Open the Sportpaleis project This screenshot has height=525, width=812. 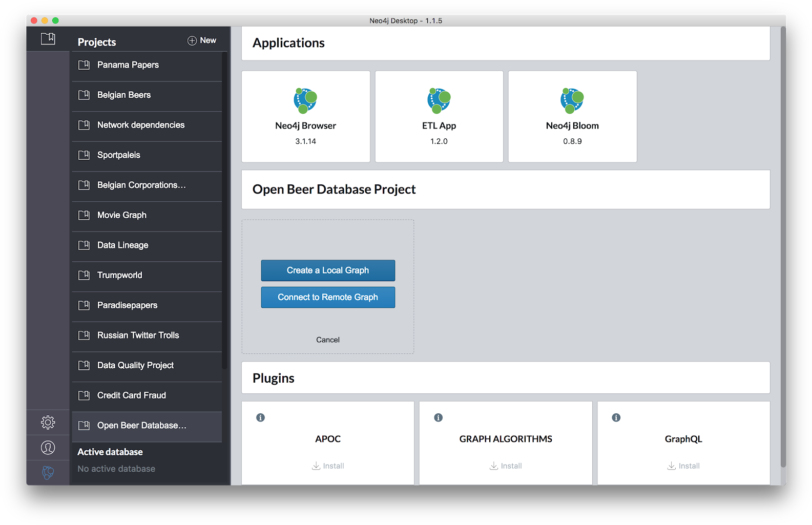pyautogui.click(x=147, y=155)
